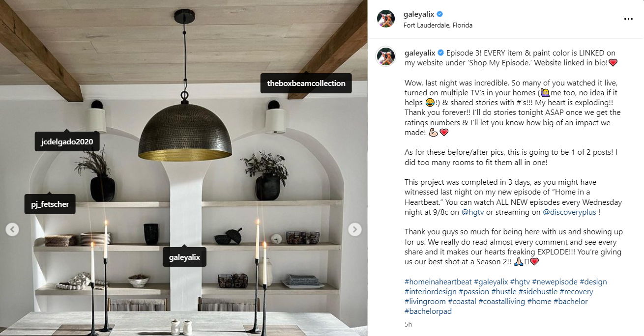
Task: Open the Fort Lauderdale, Florida location
Action: (438, 25)
